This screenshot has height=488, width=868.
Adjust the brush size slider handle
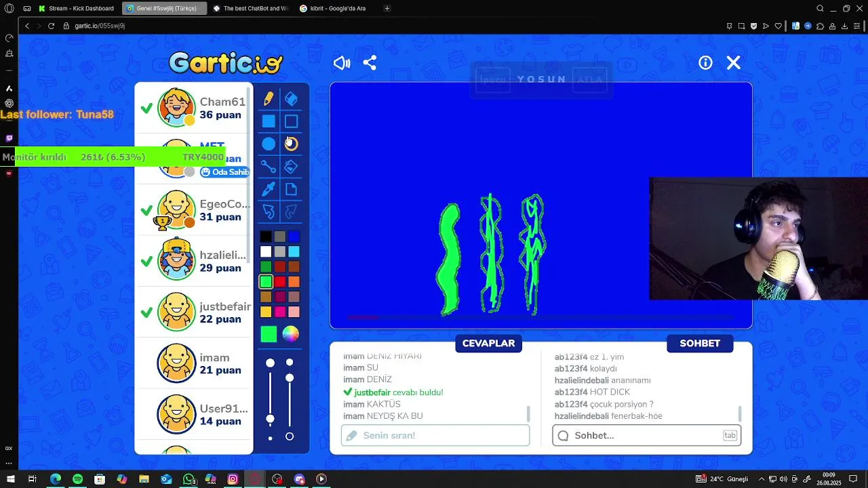coord(270,420)
